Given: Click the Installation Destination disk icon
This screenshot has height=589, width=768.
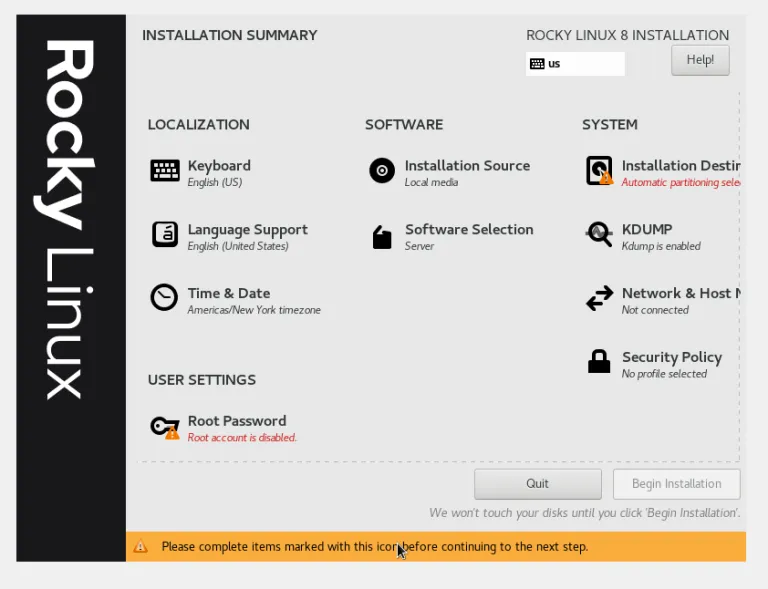Looking at the screenshot, I should point(600,170).
